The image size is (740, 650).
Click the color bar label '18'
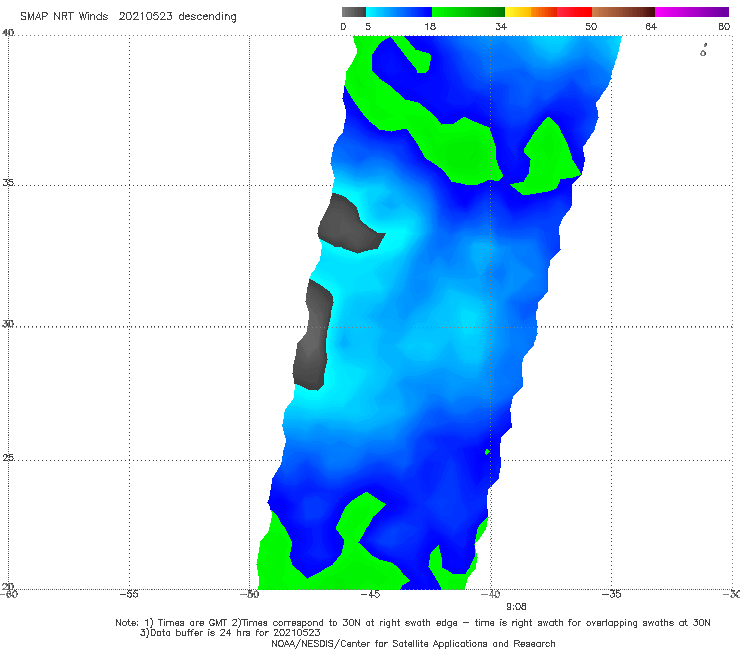430,26
